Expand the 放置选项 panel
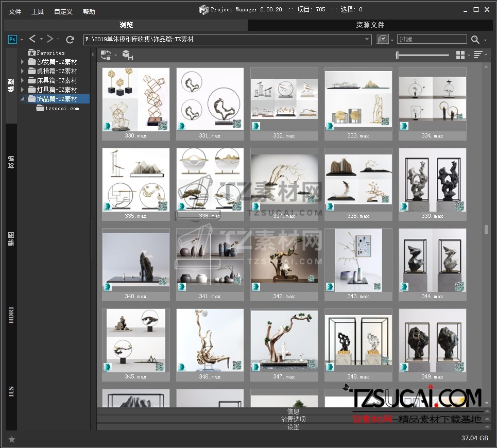The image size is (497, 448). [293, 419]
